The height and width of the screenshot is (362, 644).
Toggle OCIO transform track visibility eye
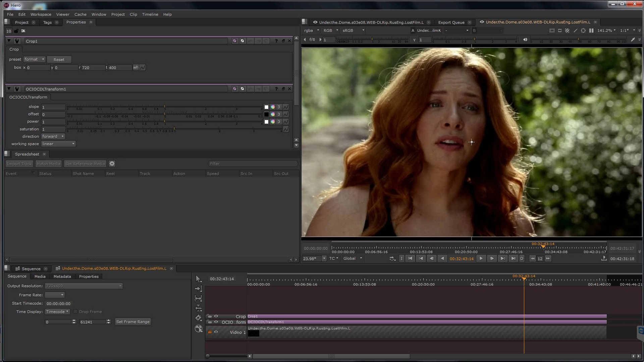[x=216, y=322]
